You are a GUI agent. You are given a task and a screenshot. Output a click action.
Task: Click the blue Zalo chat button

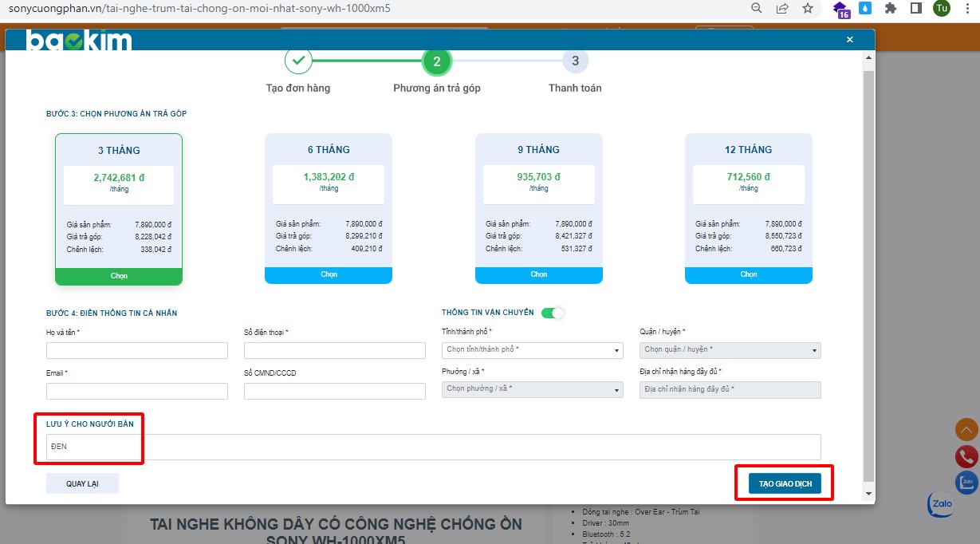pos(966,483)
